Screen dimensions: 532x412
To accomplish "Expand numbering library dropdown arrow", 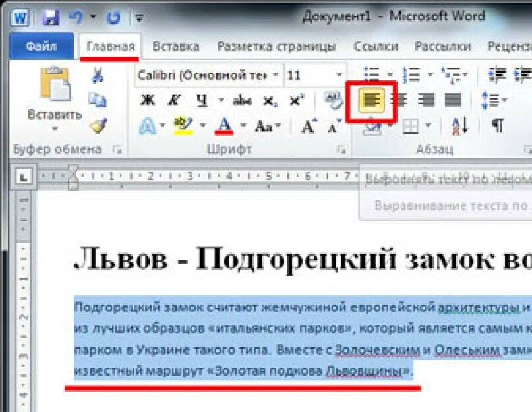I will 430,74.
